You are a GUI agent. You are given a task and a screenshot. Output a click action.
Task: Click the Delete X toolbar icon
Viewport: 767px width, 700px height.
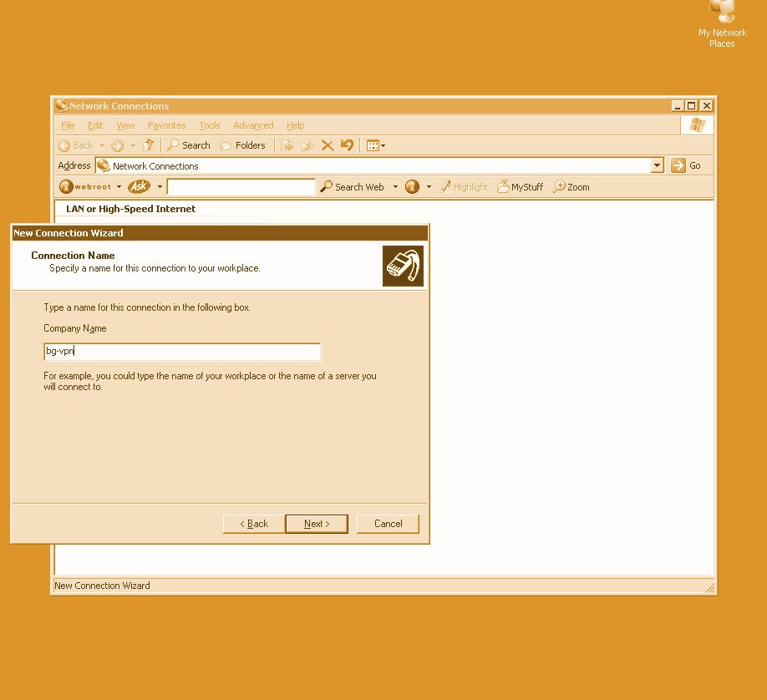coord(328,145)
